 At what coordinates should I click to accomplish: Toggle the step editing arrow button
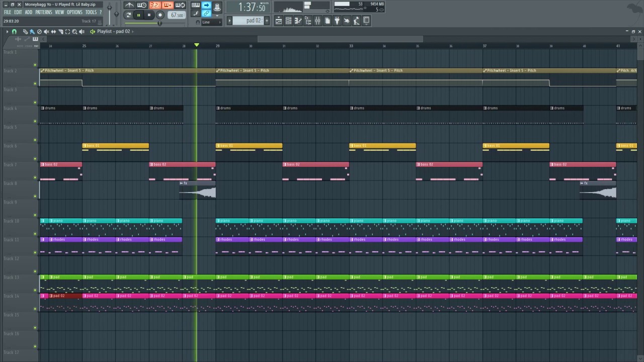206,5
